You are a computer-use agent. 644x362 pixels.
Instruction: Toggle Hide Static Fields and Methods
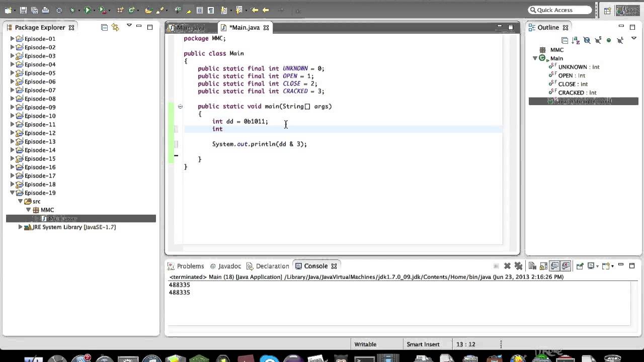pyautogui.click(x=598, y=40)
